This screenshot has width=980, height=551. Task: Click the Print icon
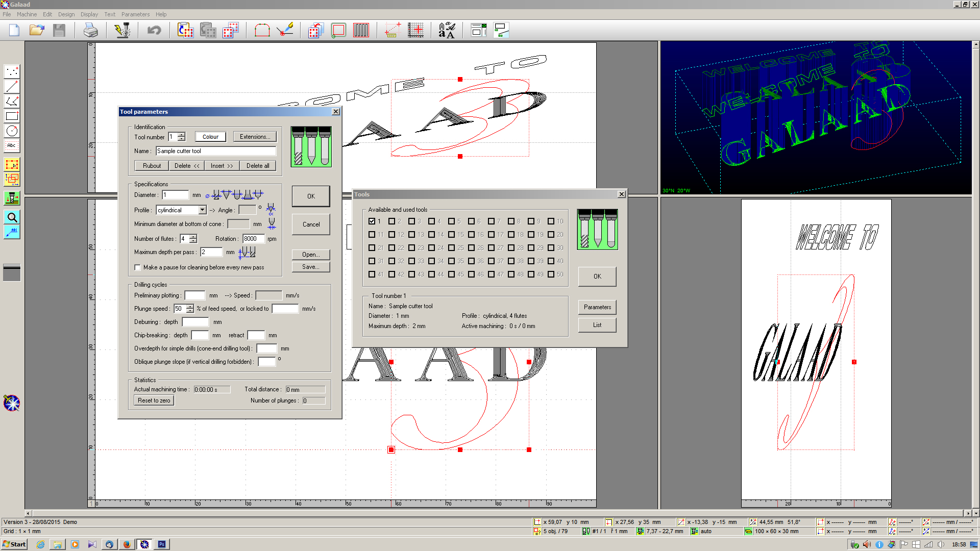[91, 31]
